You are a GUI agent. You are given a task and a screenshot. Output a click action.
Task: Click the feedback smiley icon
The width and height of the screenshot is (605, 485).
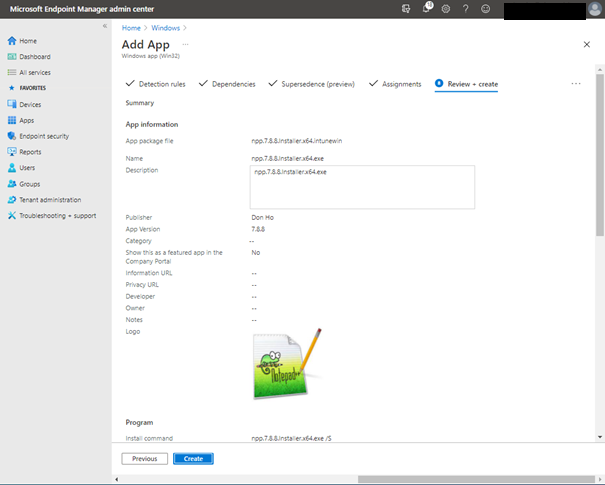pos(485,9)
